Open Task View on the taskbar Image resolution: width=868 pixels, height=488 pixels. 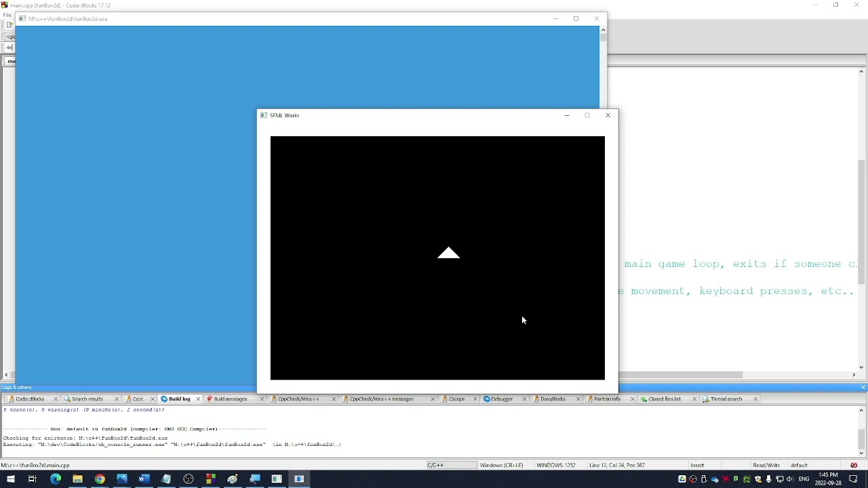(32, 479)
